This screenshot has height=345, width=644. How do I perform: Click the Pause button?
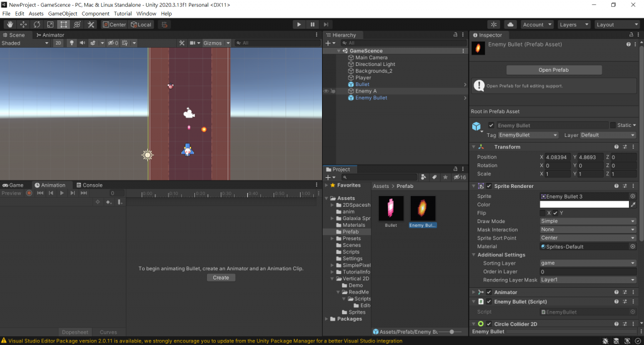pyautogui.click(x=313, y=25)
